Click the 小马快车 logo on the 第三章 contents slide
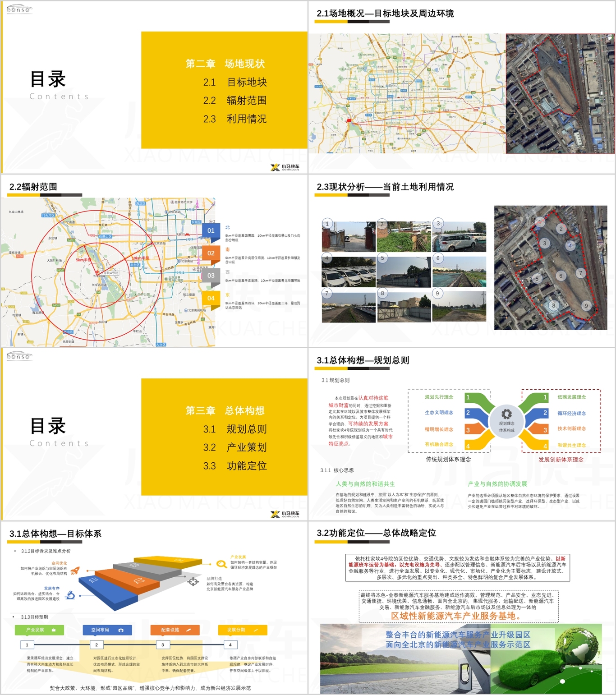The height and width of the screenshot is (695, 616). pyautogui.click(x=285, y=514)
